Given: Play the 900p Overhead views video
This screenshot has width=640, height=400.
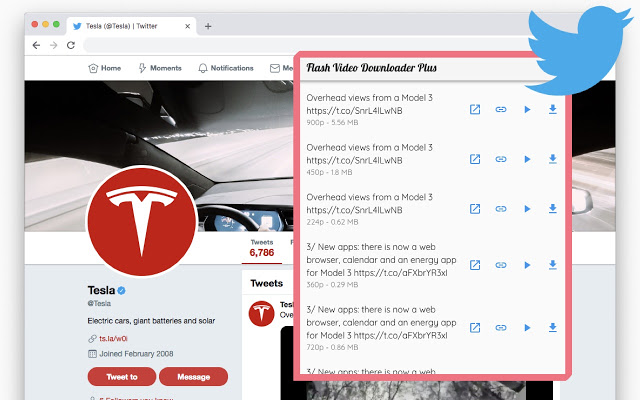Looking at the screenshot, I should click(x=527, y=109).
